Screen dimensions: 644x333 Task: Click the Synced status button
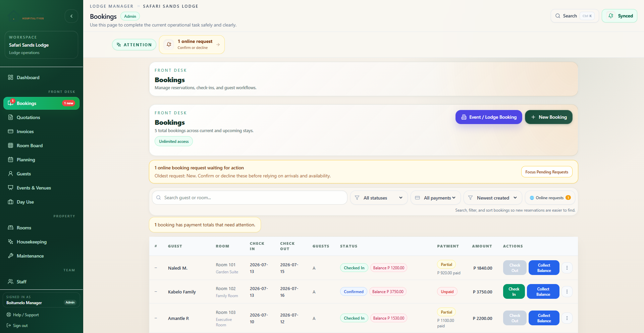(620, 16)
